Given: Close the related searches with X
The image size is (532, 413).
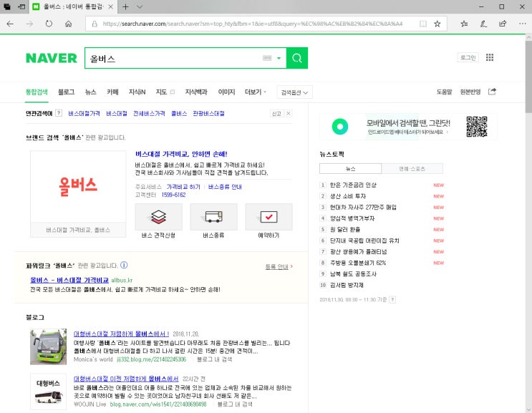Looking at the screenshot, I should [x=289, y=114].
